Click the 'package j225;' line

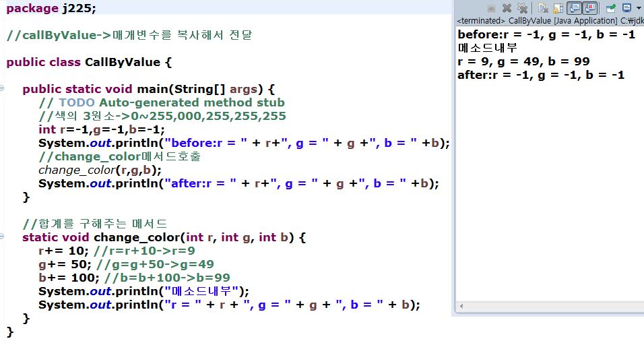click(x=51, y=8)
